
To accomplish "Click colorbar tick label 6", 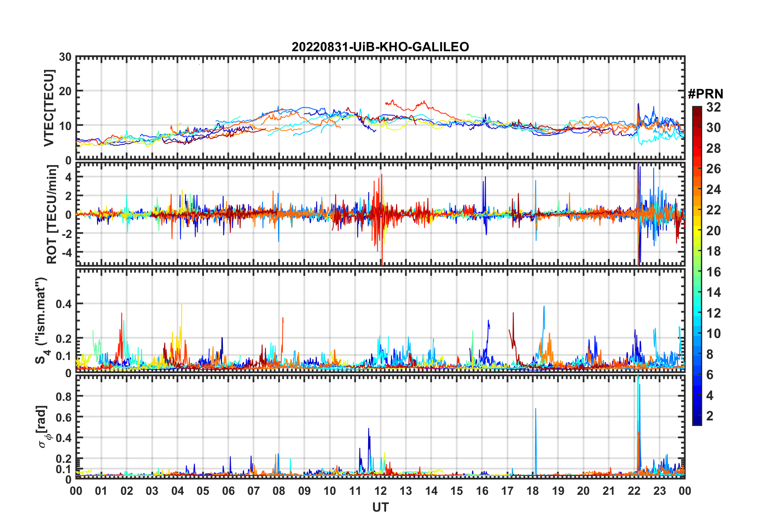I will point(710,375).
